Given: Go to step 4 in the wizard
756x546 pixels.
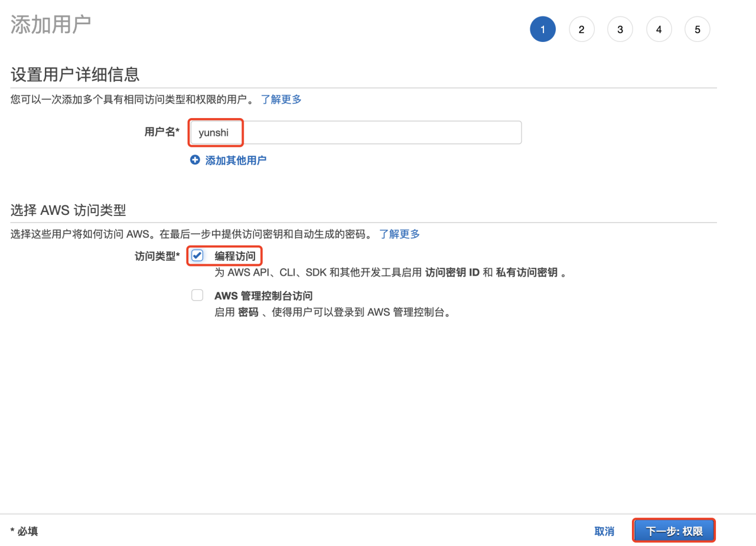Looking at the screenshot, I should (x=659, y=29).
